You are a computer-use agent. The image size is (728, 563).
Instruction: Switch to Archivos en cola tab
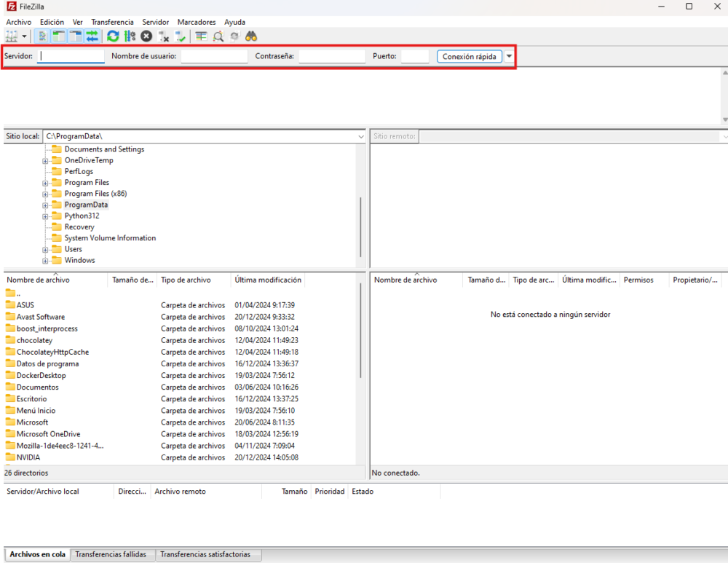pos(38,555)
